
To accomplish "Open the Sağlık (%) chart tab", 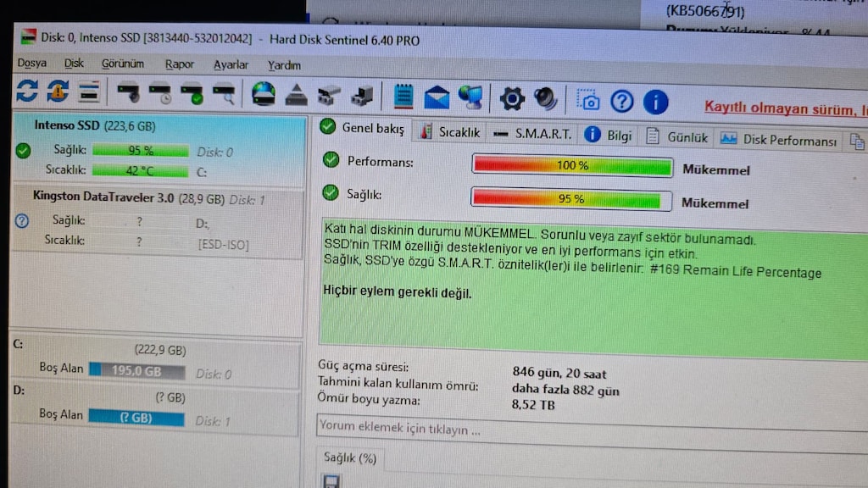I will tap(350, 458).
